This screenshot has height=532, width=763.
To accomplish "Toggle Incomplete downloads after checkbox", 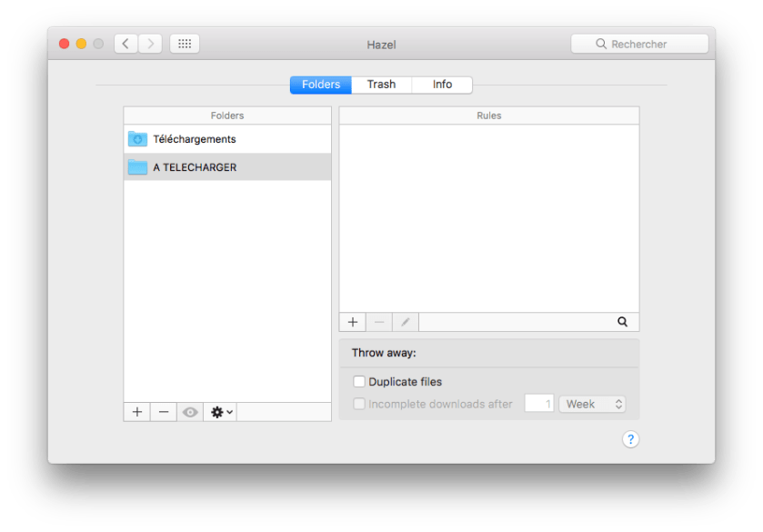I will [359, 404].
